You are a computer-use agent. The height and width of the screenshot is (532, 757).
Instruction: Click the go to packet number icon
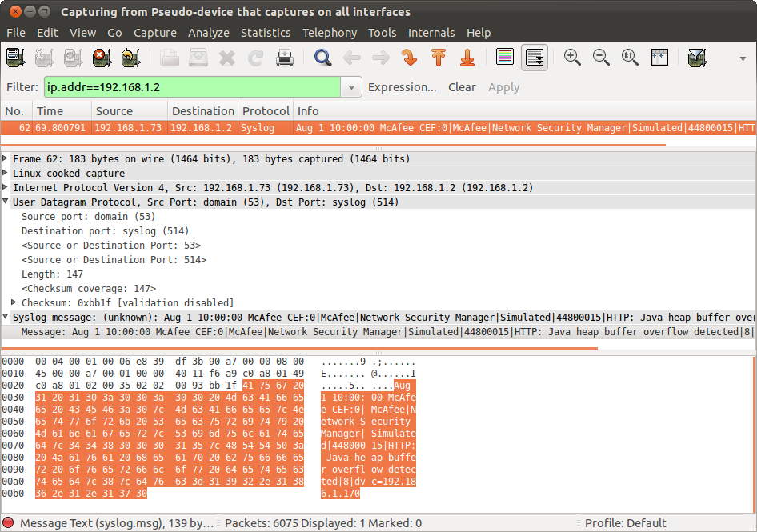(x=410, y=58)
